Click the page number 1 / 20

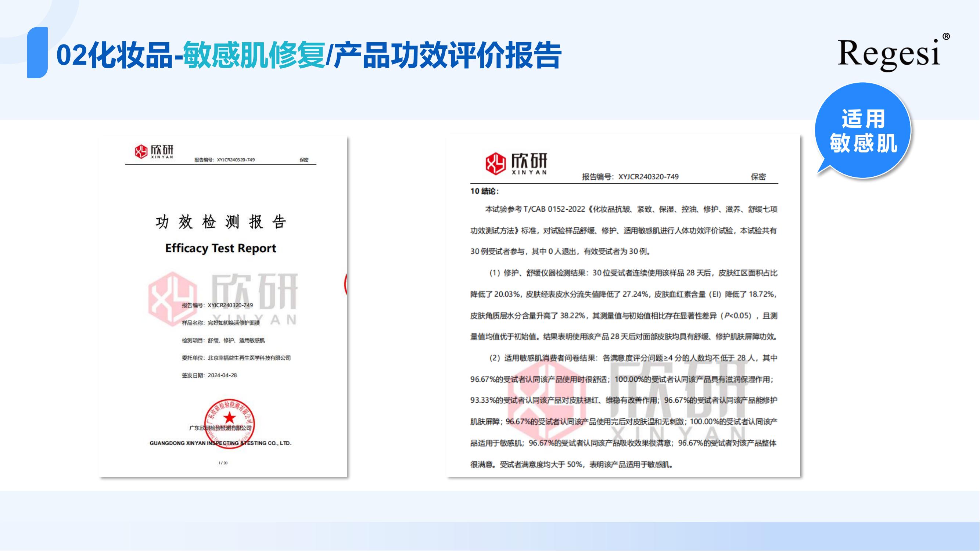coord(223,463)
